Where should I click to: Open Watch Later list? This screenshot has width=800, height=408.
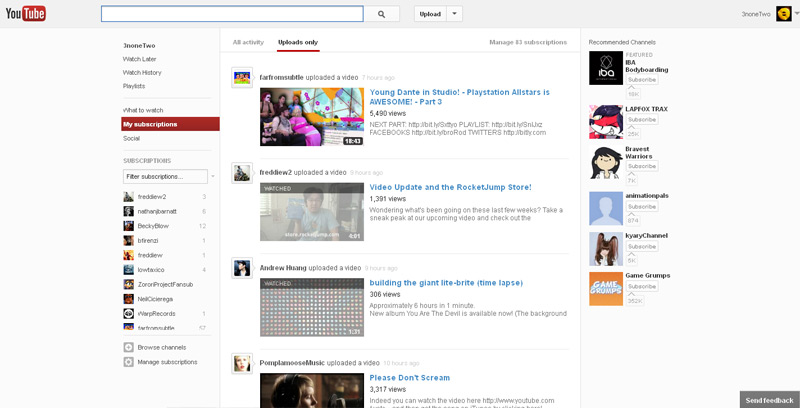[x=139, y=59]
